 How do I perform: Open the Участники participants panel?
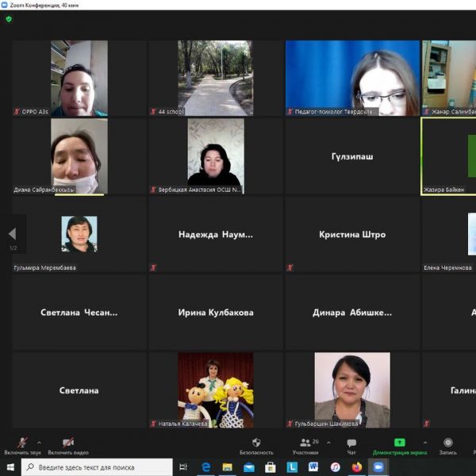point(305,446)
